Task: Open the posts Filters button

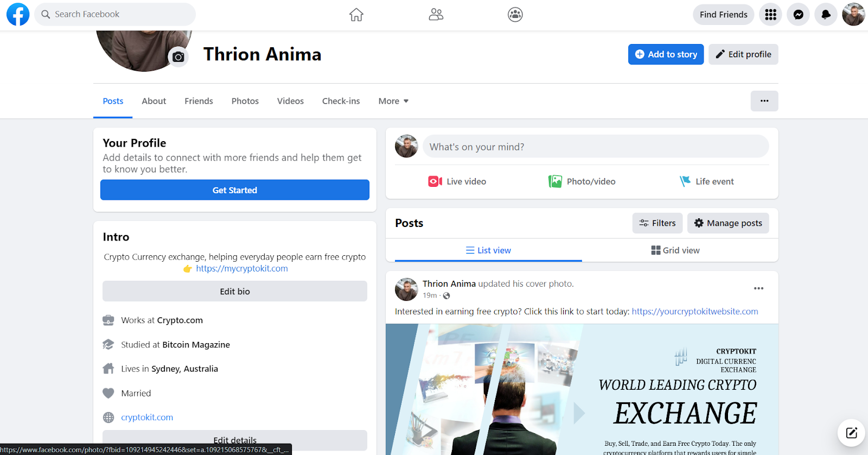Action: click(x=658, y=223)
